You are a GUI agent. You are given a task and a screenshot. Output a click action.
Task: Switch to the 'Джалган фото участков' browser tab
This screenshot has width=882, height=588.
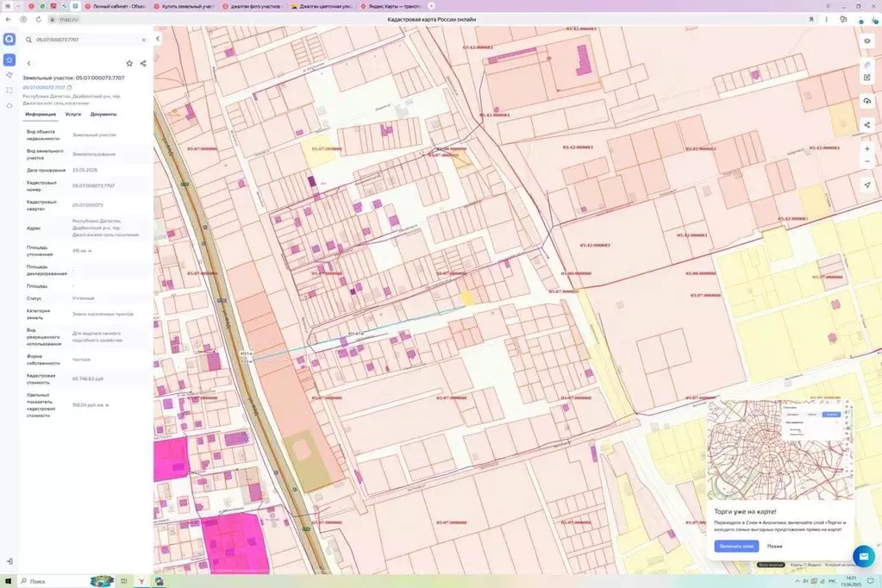tap(253, 6)
